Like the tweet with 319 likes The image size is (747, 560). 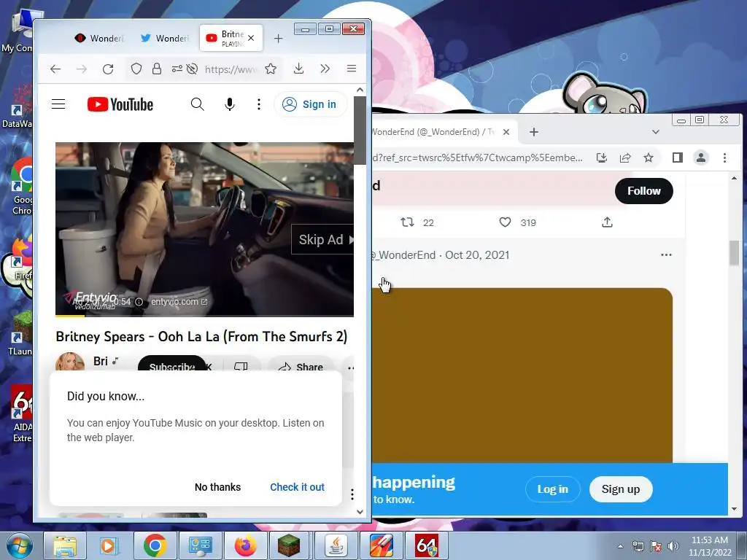pyautogui.click(x=505, y=222)
